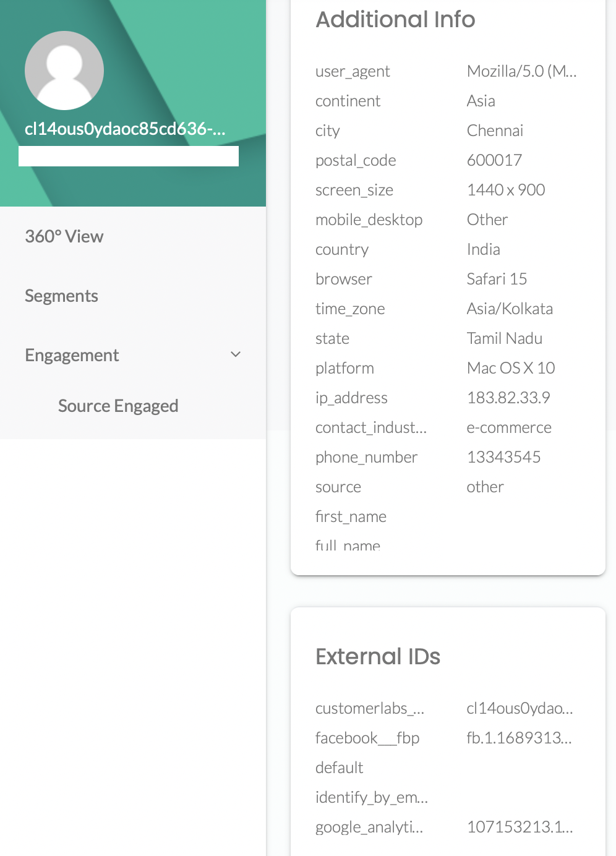Click the External IDs heading

pos(378,656)
